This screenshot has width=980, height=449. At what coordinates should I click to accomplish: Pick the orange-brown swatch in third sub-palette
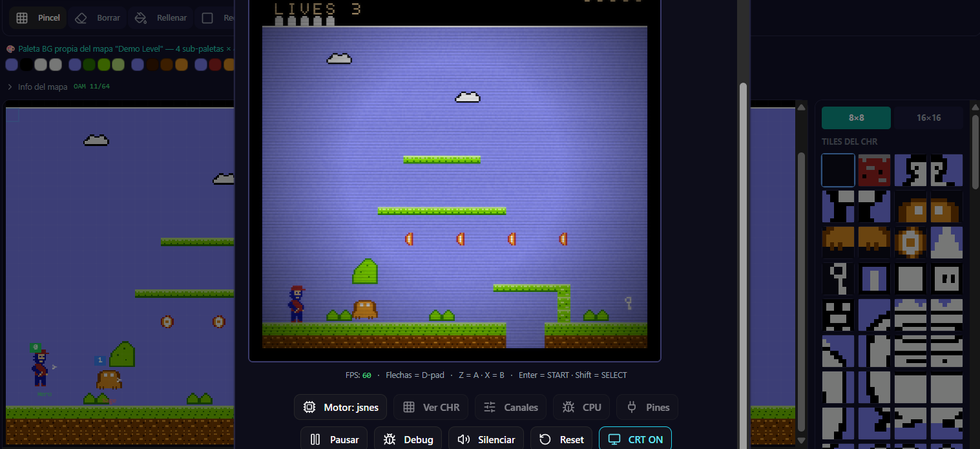(x=182, y=65)
